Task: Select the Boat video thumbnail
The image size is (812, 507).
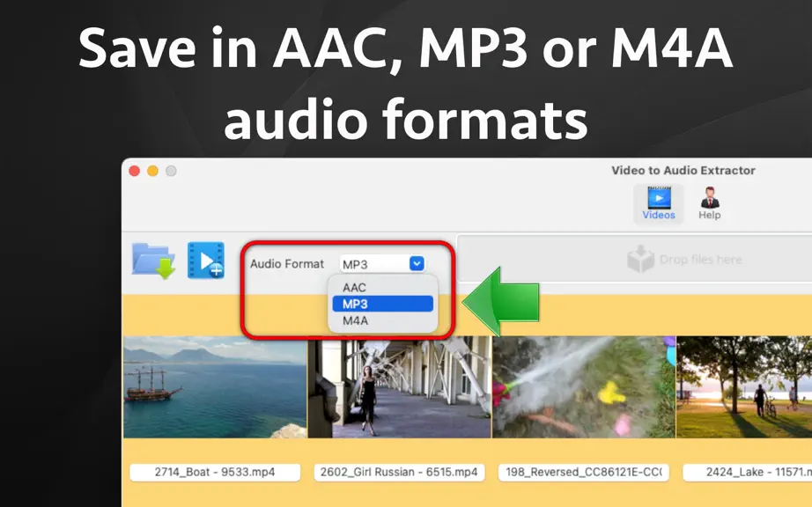Action: point(215,387)
